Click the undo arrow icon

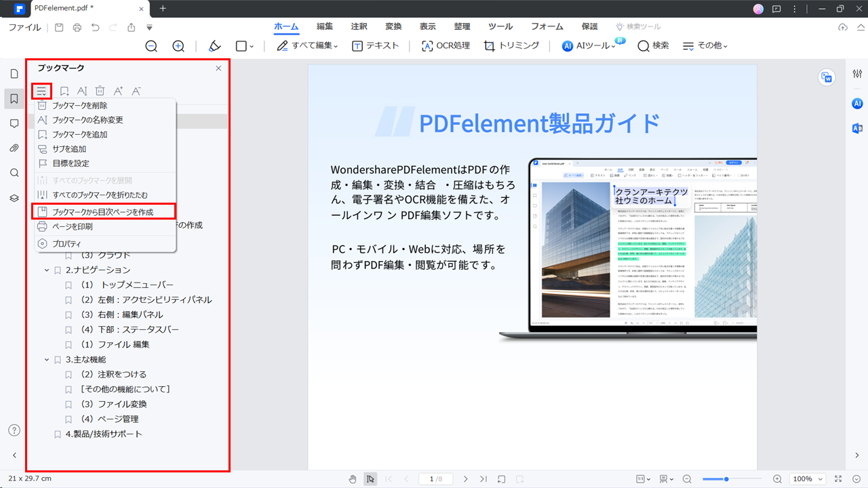(x=95, y=27)
